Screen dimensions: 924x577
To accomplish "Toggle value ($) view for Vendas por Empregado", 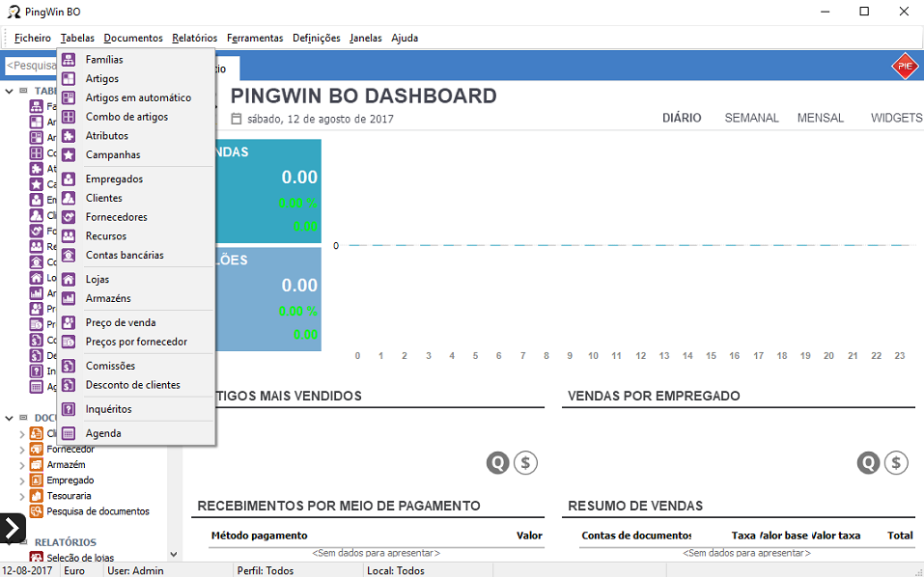I will pos(897,463).
